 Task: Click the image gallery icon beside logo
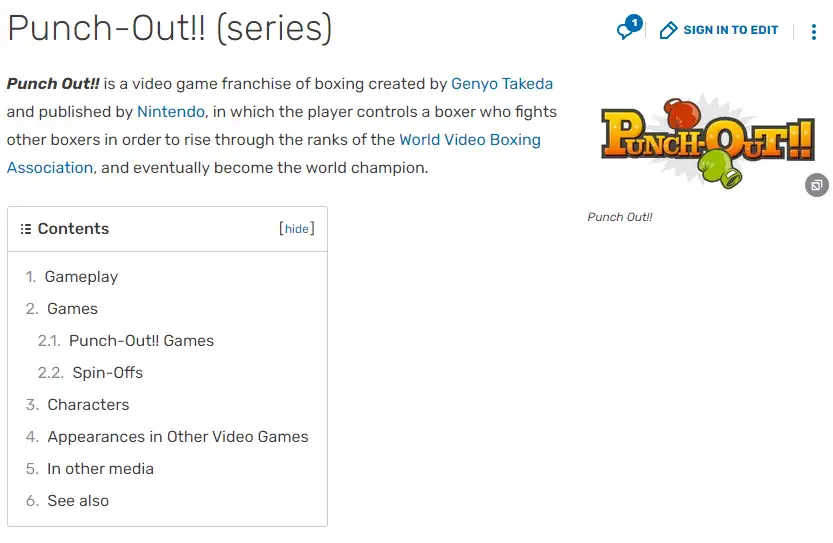[x=817, y=185]
